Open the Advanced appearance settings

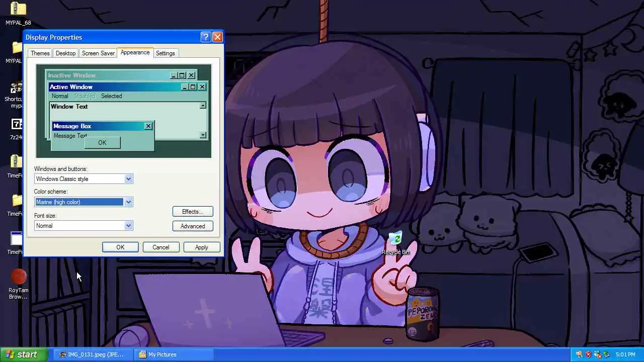click(193, 226)
